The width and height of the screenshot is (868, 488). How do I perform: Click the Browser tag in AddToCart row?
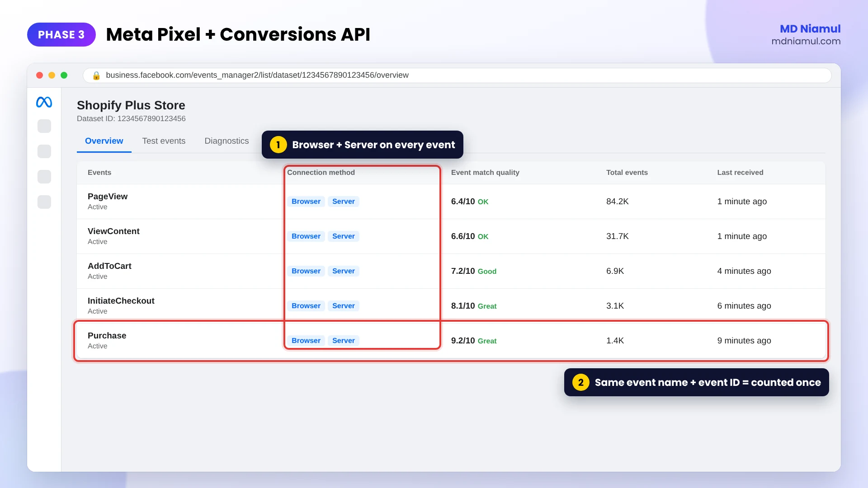(306, 271)
